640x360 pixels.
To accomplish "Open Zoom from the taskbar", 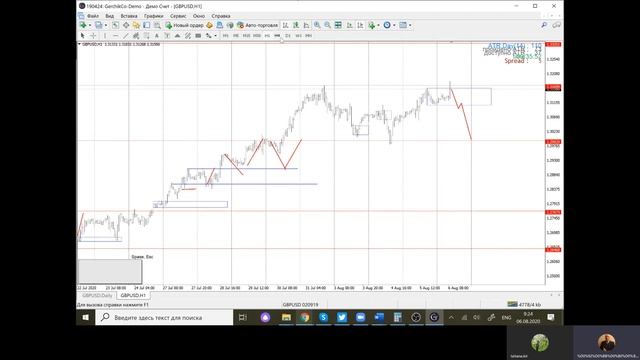I will coord(360,317).
